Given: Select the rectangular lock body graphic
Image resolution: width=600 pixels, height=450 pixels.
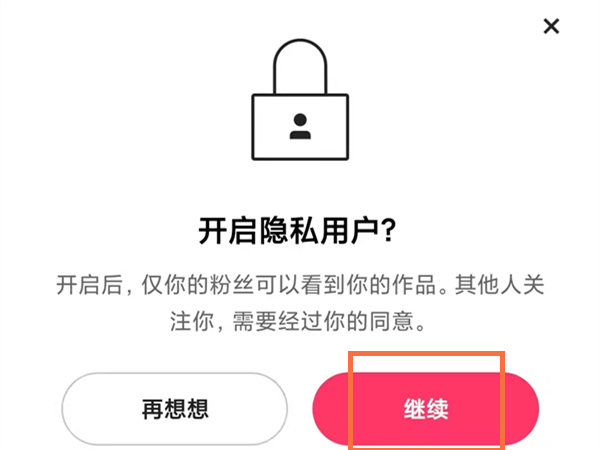Looking at the screenshot, I should (300, 127).
